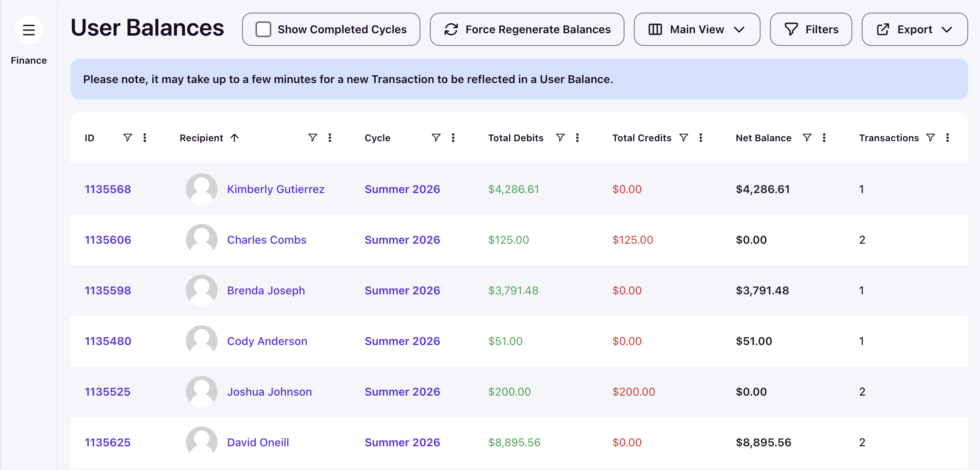
Task: Click the Total Debits filter icon
Action: [x=560, y=138]
